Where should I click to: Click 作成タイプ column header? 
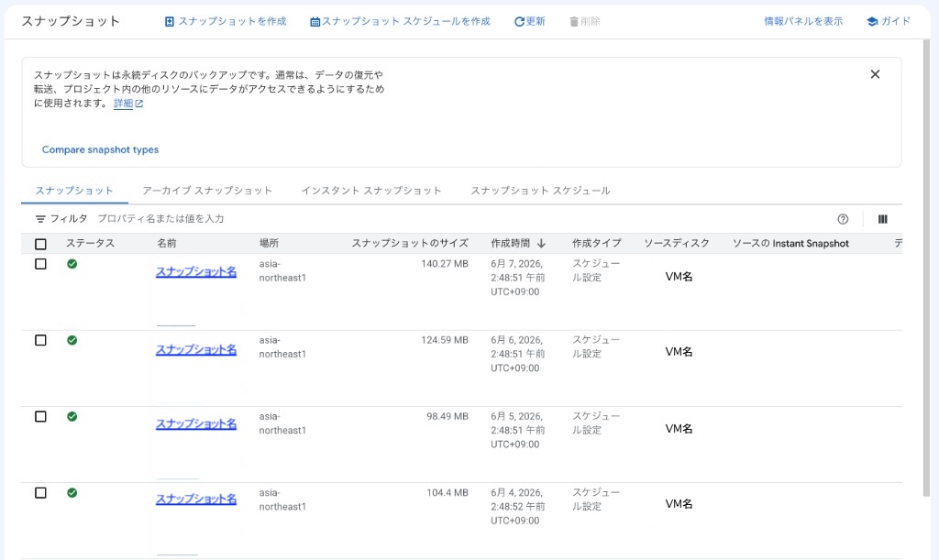(596, 244)
